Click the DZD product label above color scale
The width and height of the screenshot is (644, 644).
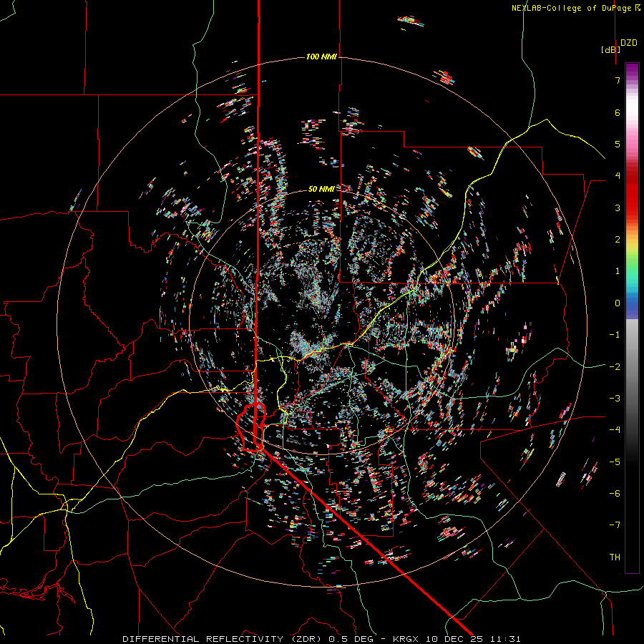click(x=628, y=43)
